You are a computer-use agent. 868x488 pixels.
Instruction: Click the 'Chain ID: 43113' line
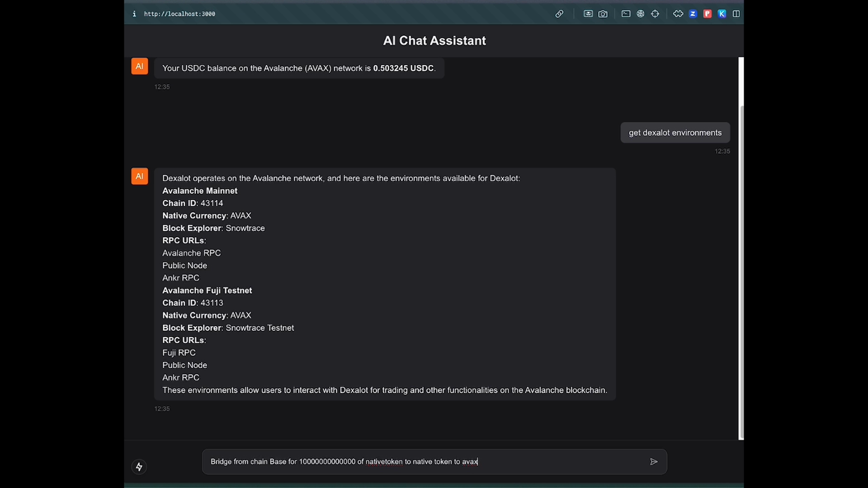click(x=193, y=303)
